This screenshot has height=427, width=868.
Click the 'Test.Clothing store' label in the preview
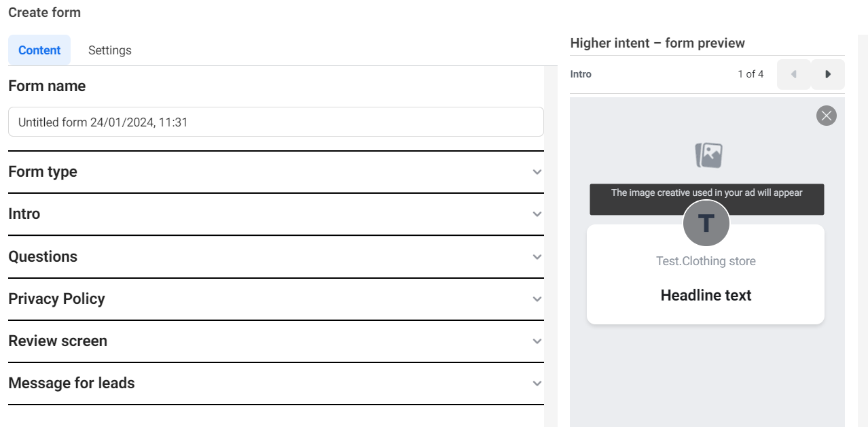click(x=706, y=260)
